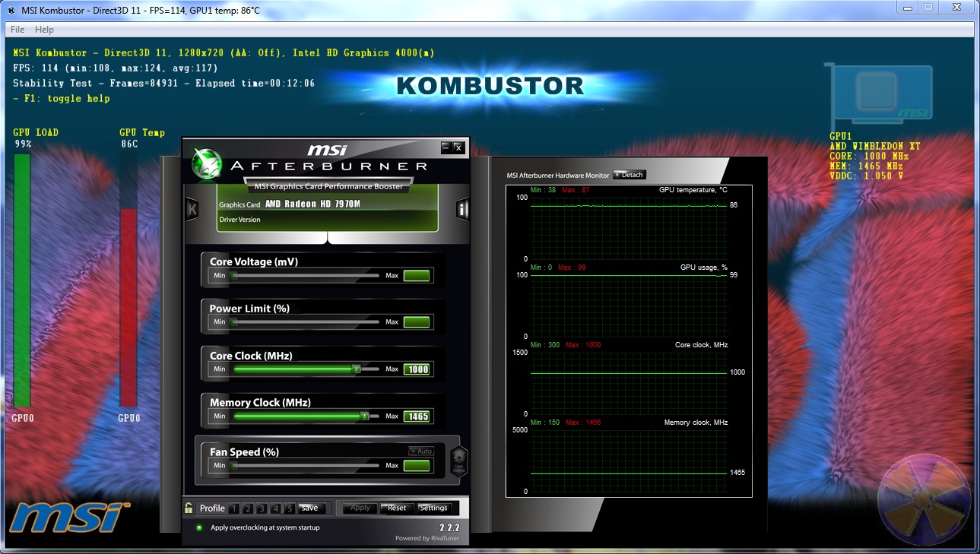Click the VDDC: 1.050 V readout
Screen dimensions: 980x554
coord(866,176)
